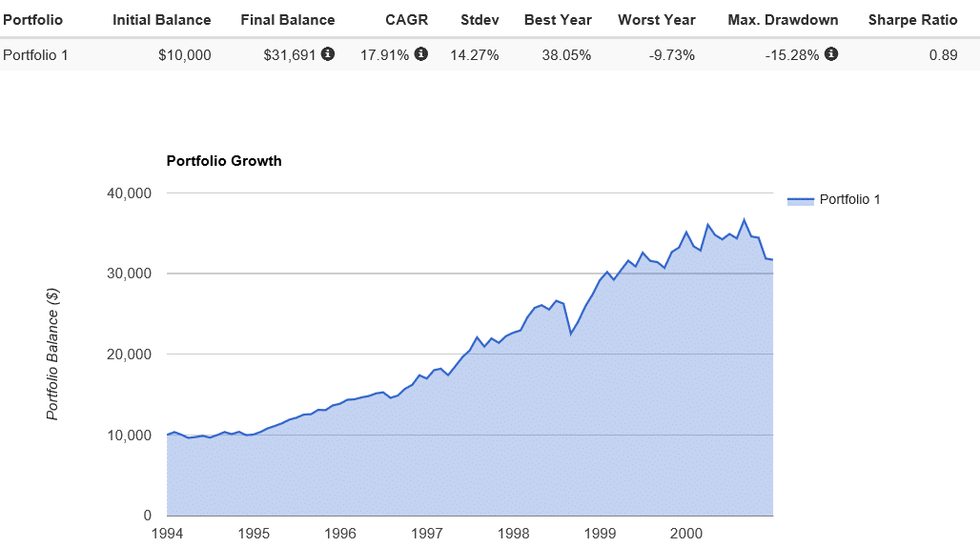This screenshot has width=980, height=547.
Task: Select the Best Year column header
Action: [558, 20]
